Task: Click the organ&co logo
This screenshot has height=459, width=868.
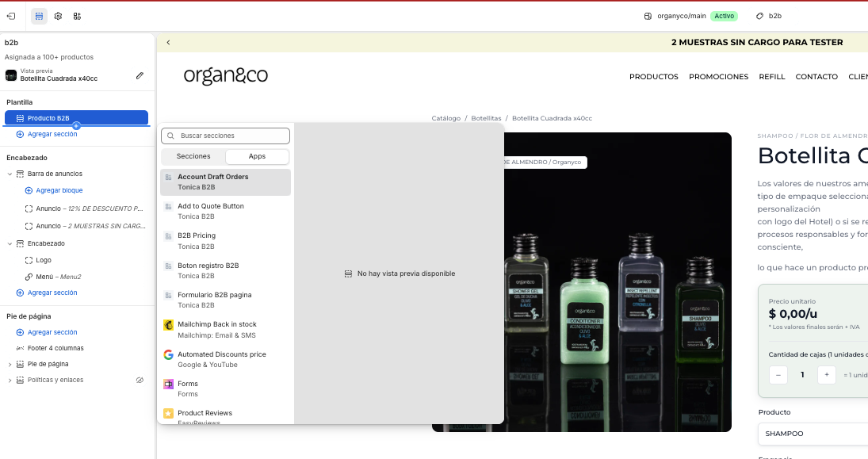Action: (x=226, y=76)
